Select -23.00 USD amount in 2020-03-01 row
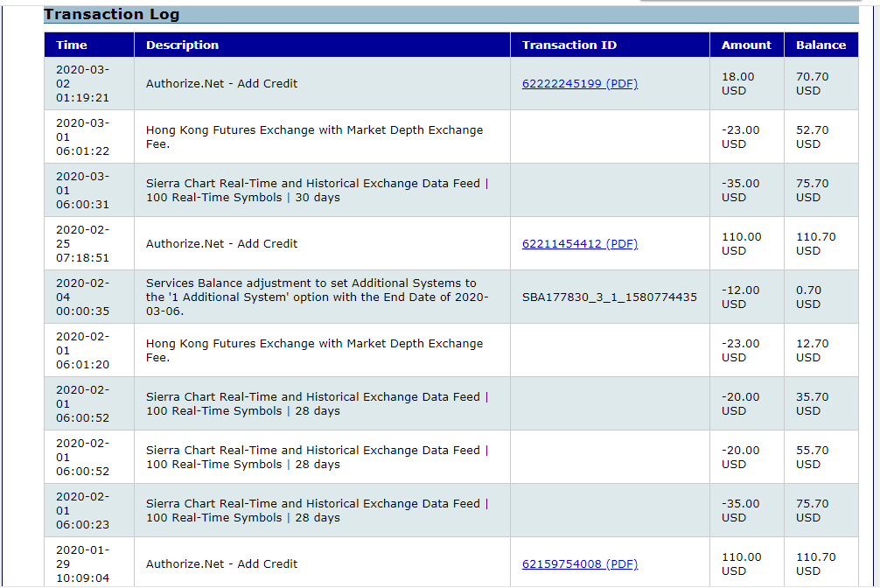Screen dimensions: 880x588 [x=740, y=137]
